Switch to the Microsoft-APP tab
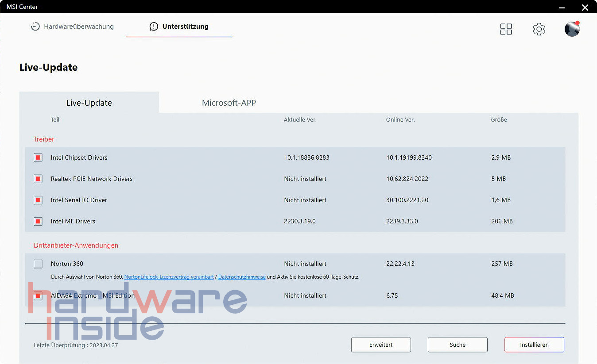This screenshot has height=364, width=597. pyautogui.click(x=229, y=103)
